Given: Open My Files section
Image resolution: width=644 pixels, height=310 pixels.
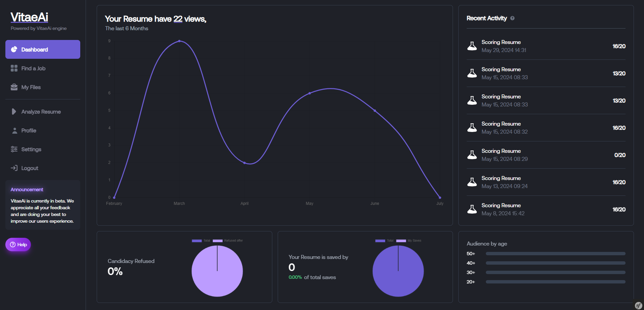Looking at the screenshot, I should coord(43,87).
